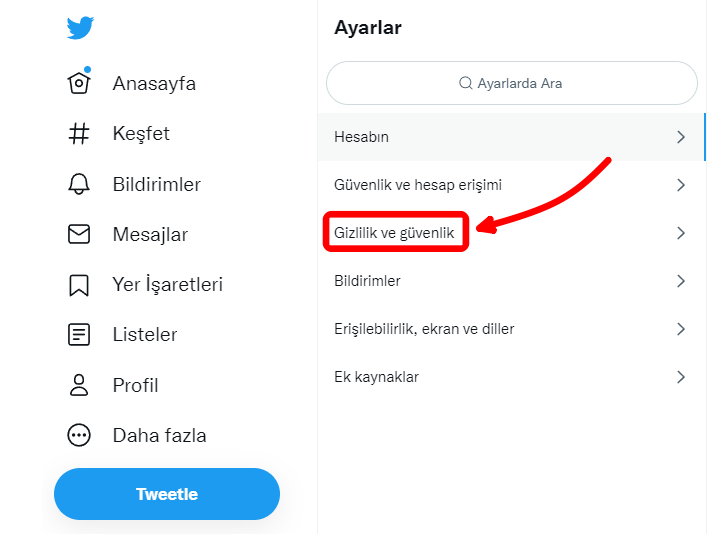Click the Listeler list icon
Image resolution: width=714 pixels, height=534 pixels.
click(79, 335)
